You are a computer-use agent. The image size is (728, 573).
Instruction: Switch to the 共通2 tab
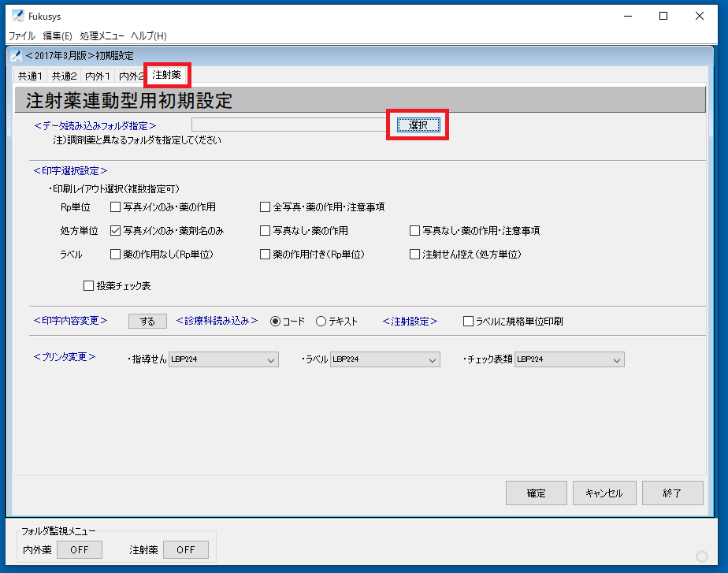pos(64,76)
